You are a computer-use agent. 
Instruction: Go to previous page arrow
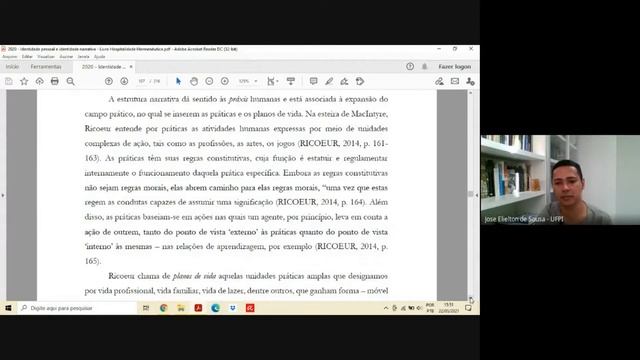click(x=109, y=81)
